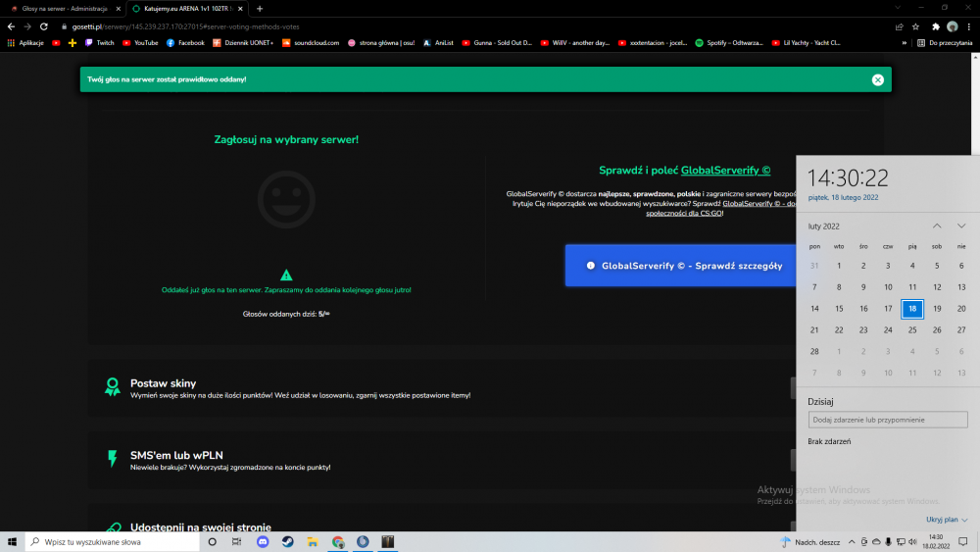The width and height of the screenshot is (980, 552).
Task: Click the microphone icon in system tray
Action: [888, 542]
